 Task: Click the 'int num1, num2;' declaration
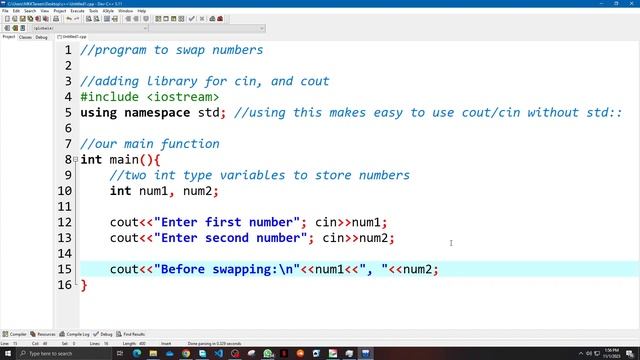pyautogui.click(x=164, y=191)
